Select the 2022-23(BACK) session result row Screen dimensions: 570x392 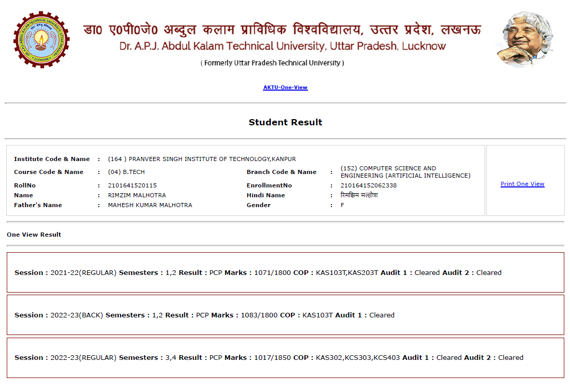[285, 315]
